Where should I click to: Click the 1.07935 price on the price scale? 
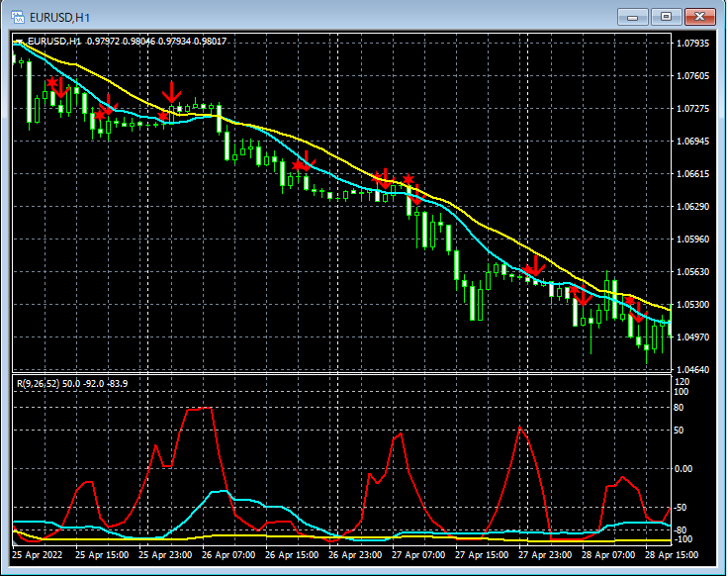pyautogui.click(x=691, y=44)
